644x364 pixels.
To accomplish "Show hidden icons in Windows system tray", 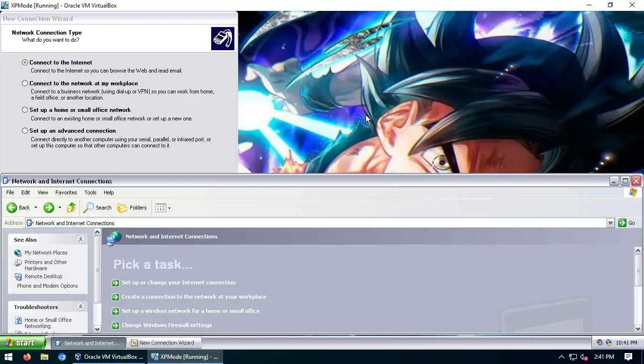I will click(562, 357).
